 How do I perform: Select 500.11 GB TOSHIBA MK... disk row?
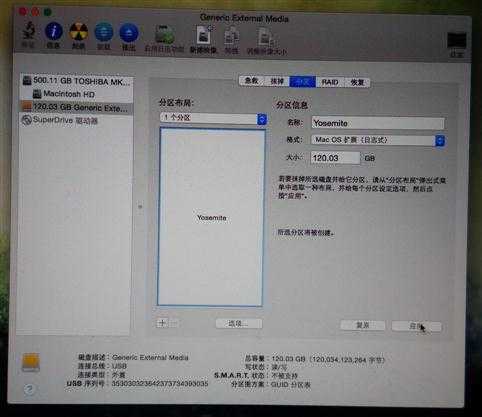pos(76,81)
